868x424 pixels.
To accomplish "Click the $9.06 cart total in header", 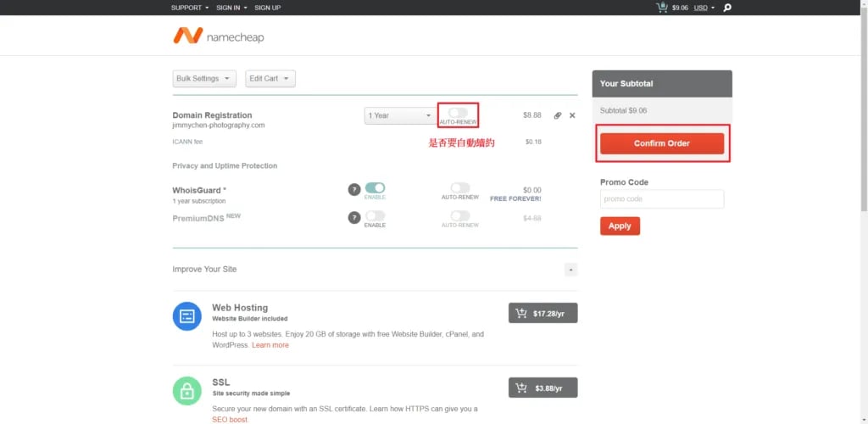I will (680, 8).
